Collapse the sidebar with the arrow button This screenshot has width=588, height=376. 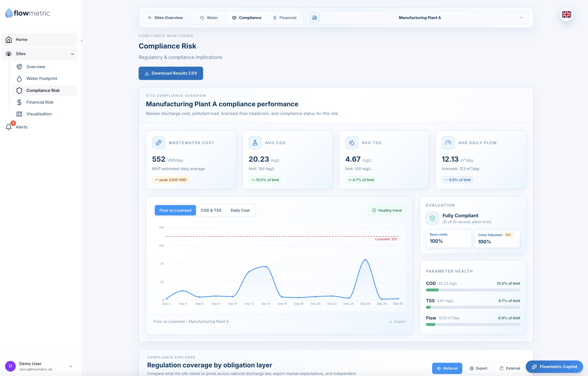[x=82, y=41]
